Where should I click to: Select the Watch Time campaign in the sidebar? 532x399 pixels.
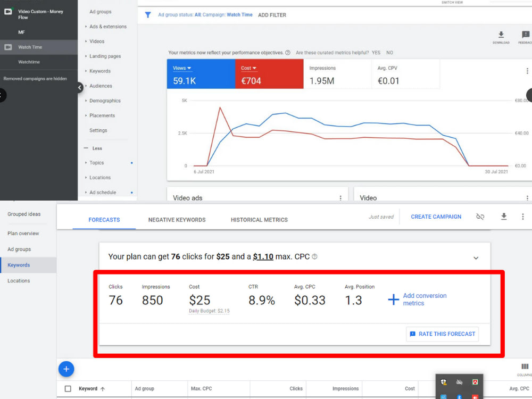coord(39,47)
